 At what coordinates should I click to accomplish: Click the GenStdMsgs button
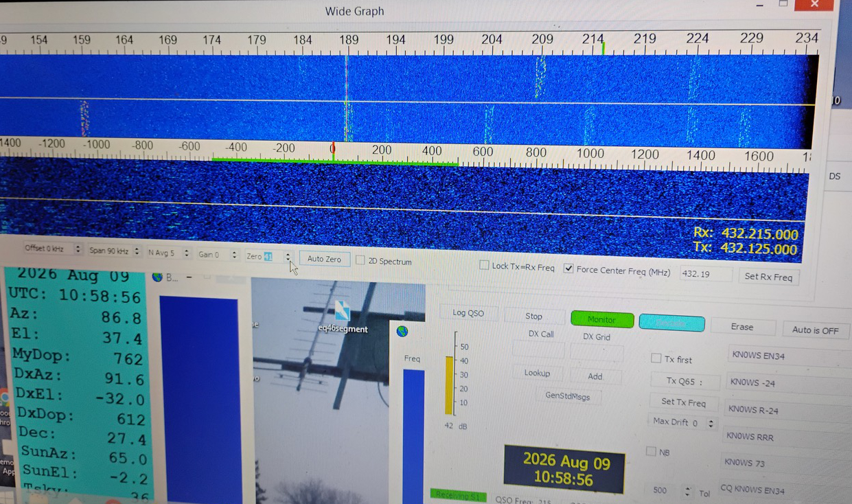pos(567,396)
